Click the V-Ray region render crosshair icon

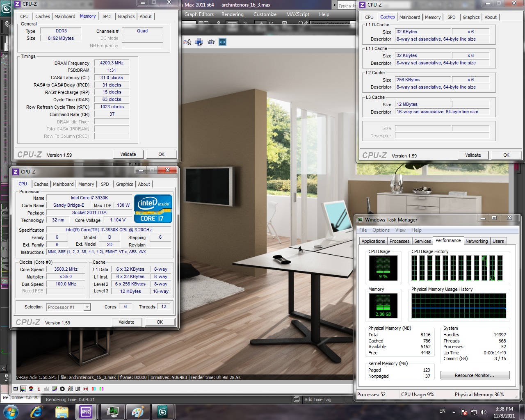tap(199, 42)
